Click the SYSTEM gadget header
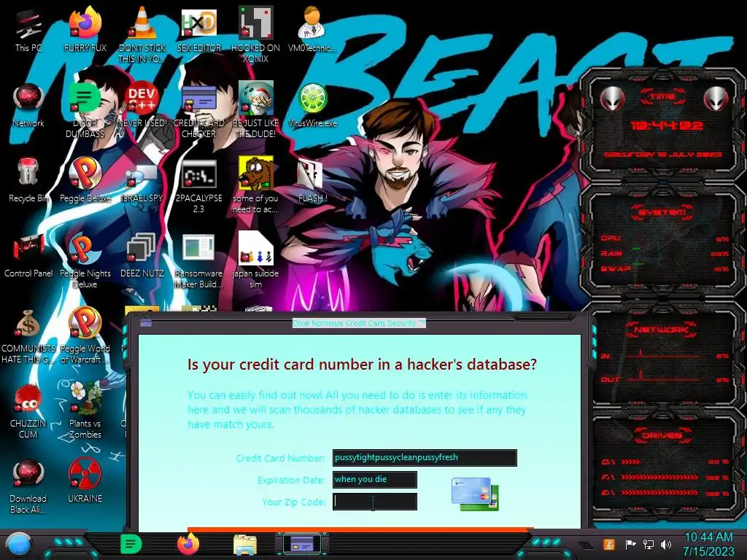The height and width of the screenshot is (560, 747). [x=662, y=212]
